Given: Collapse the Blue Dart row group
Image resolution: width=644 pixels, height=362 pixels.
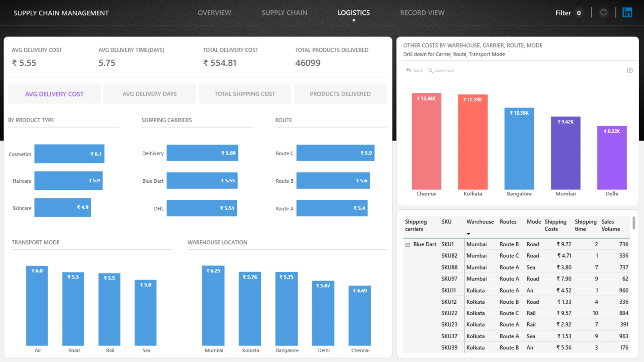Looking at the screenshot, I should coord(408,245).
